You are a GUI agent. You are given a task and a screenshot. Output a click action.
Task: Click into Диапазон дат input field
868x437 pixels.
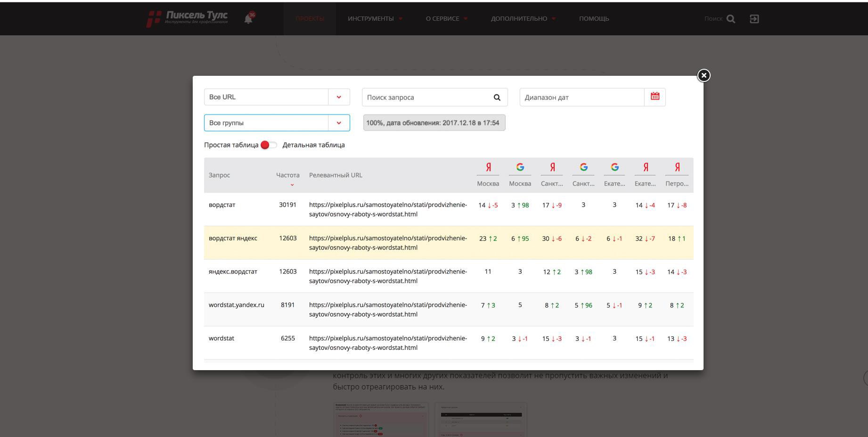click(582, 97)
